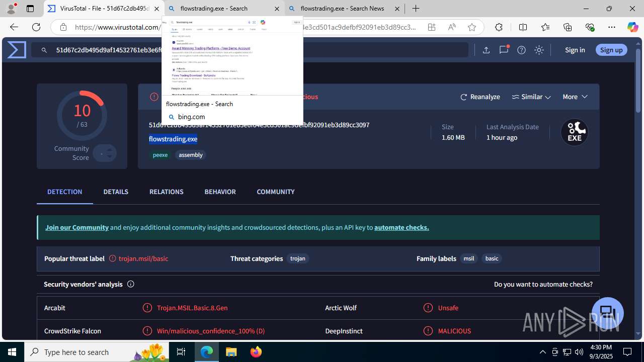Screen dimensions: 644x362
Task: Open the AnyRun chat widget icon
Action: [608, 313]
